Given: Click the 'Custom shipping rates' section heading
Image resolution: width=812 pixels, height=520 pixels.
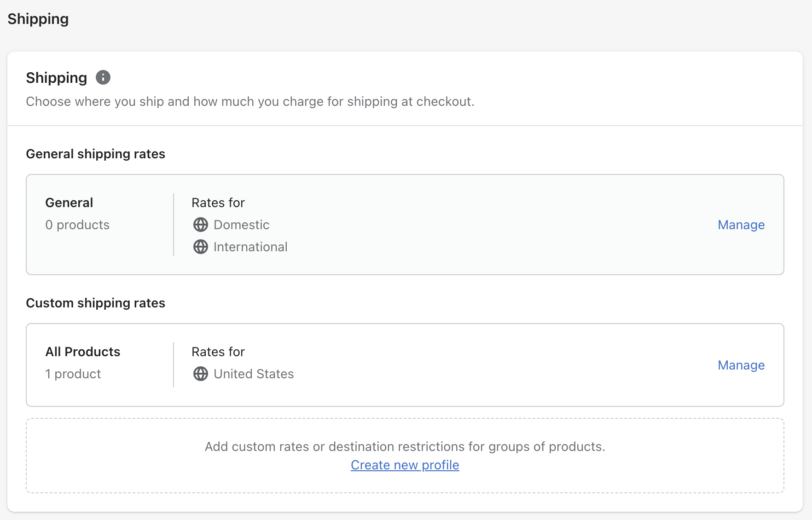Looking at the screenshot, I should click(x=95, y=303).
